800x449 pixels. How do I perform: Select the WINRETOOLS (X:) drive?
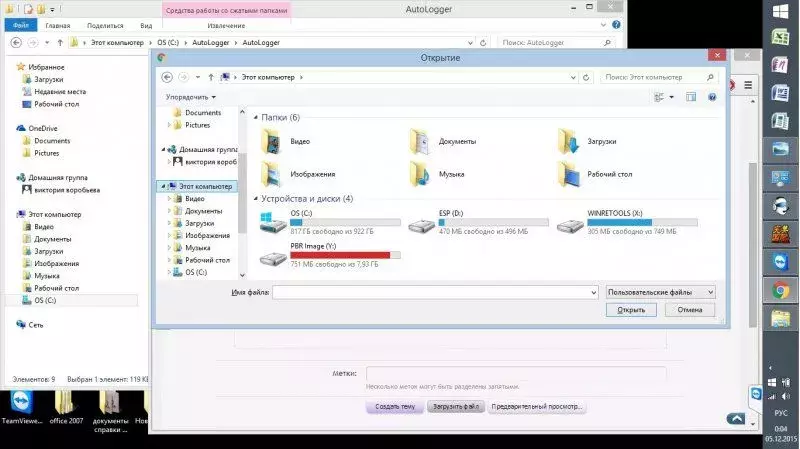[x=627, y=222]
